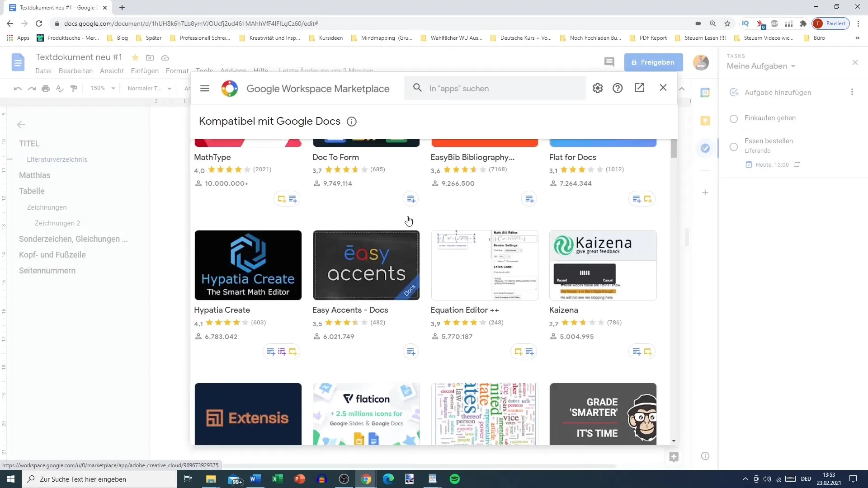The image size is (868, 488).
Task: Click the Marketplace search field
Action: coord(495,88)
